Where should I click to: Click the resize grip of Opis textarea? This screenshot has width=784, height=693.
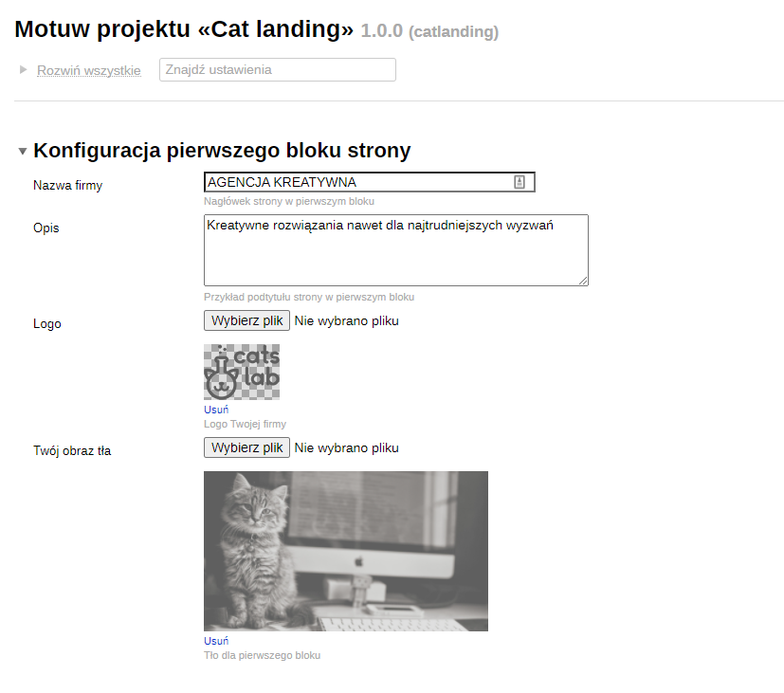[583, 281]
